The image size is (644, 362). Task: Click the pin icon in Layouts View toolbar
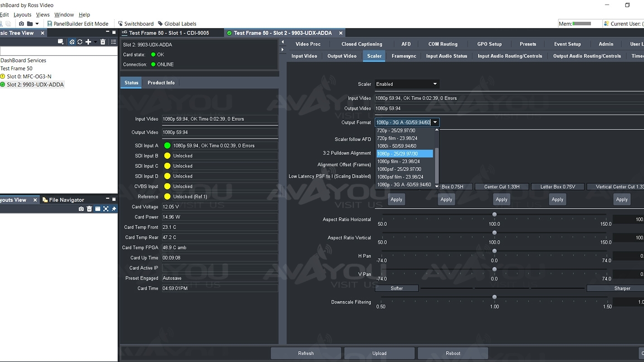pos(114,209)
